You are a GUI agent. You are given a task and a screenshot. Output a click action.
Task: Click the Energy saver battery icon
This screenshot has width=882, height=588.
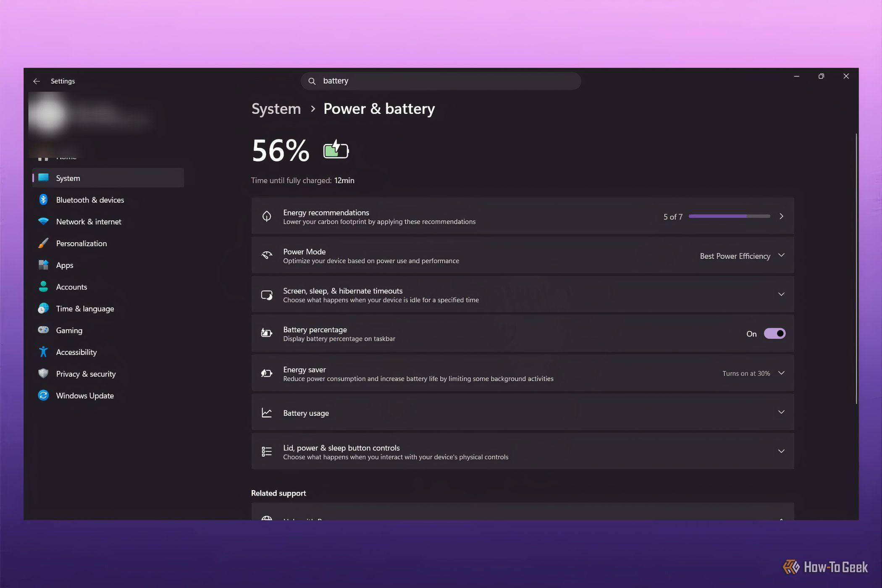point(267,373)
